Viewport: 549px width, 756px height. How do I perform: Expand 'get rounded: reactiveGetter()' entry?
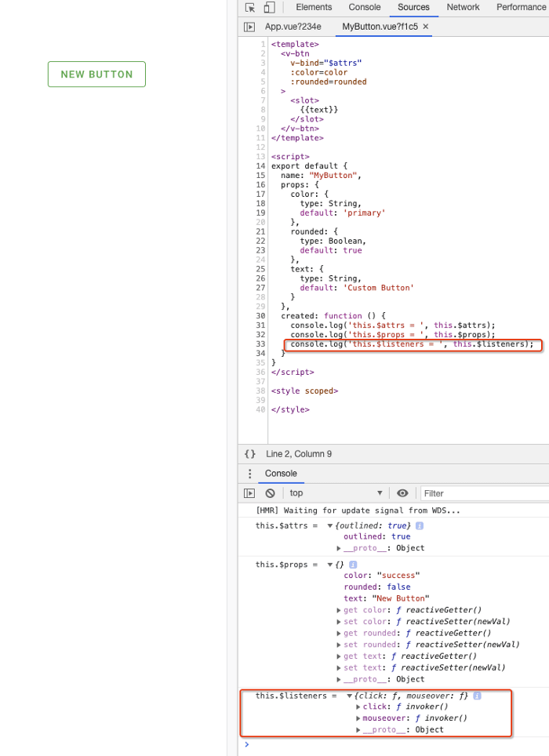(339, 634)
